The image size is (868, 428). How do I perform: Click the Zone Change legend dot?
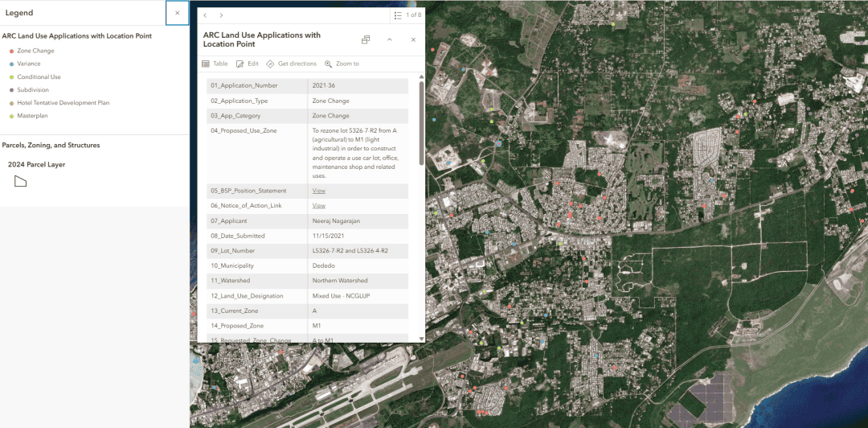pyautogui.click(x=11, y=51)
